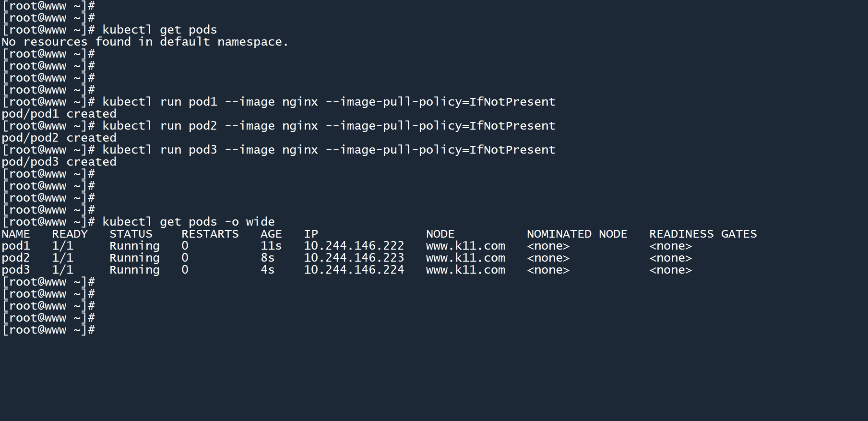Click the pod3 IP address 10.244.146.224
868x421 pixels.
click(354, 270)
